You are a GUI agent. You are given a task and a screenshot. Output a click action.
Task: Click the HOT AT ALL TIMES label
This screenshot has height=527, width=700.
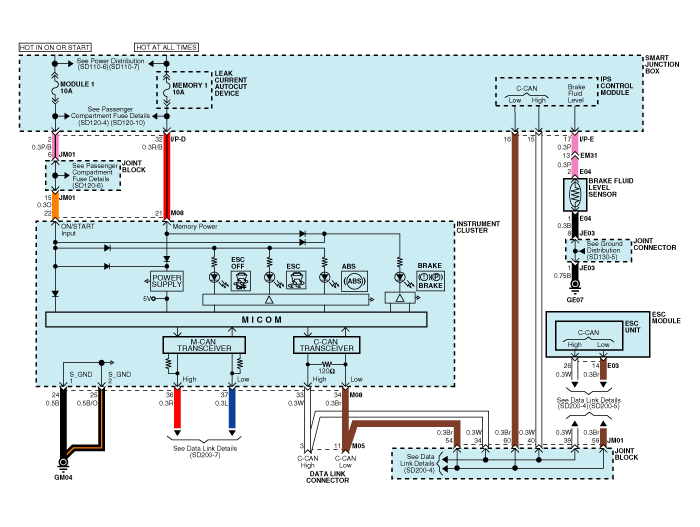click(x=167, y=47)
